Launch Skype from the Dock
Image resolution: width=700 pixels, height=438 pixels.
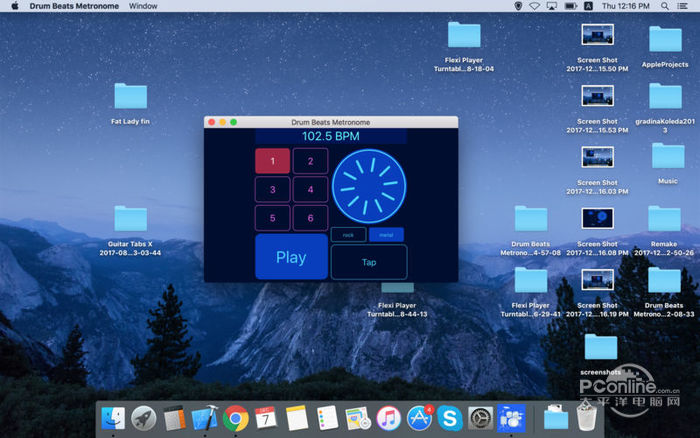click(x=449, y=417)
